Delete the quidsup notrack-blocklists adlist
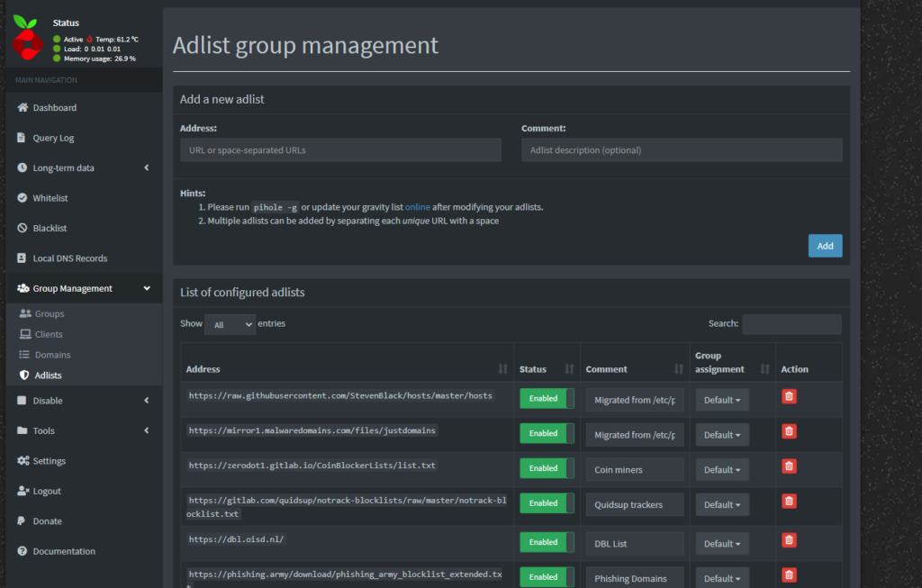This screenshot has height=588, width=922. [x=789, y=501]
